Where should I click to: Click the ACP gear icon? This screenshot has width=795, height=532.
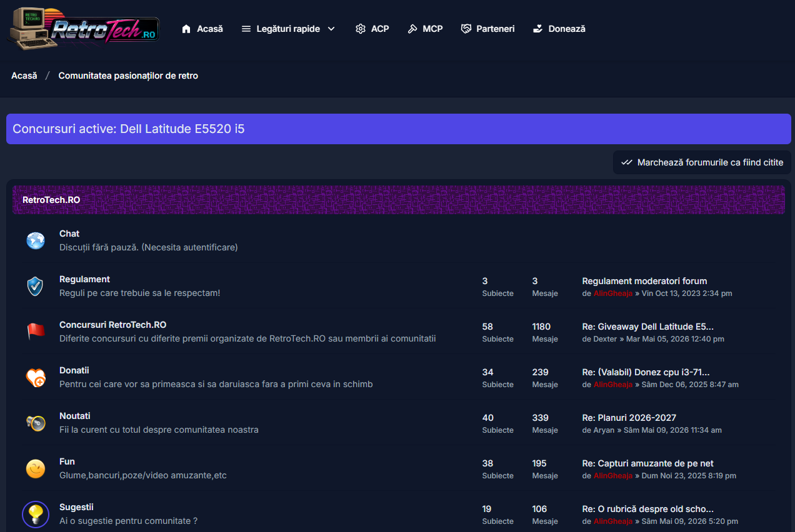pyautogui.click(x=360, y=29)
